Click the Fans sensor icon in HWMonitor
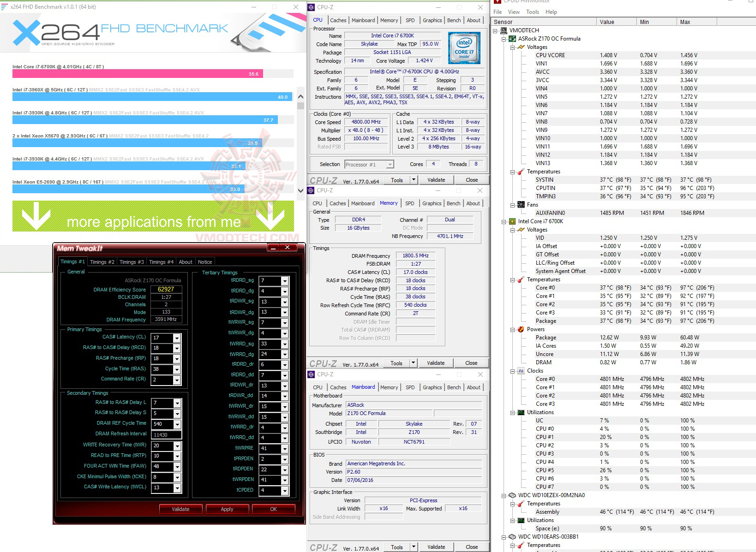The height and width of the screenshot is (552, 756). [x=520, y=204]
